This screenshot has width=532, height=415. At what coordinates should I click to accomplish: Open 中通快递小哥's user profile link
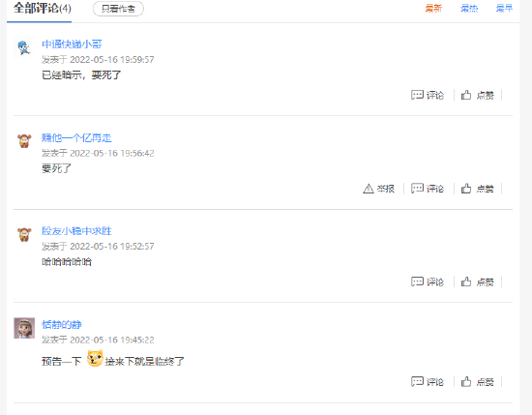tap(72, 44)
